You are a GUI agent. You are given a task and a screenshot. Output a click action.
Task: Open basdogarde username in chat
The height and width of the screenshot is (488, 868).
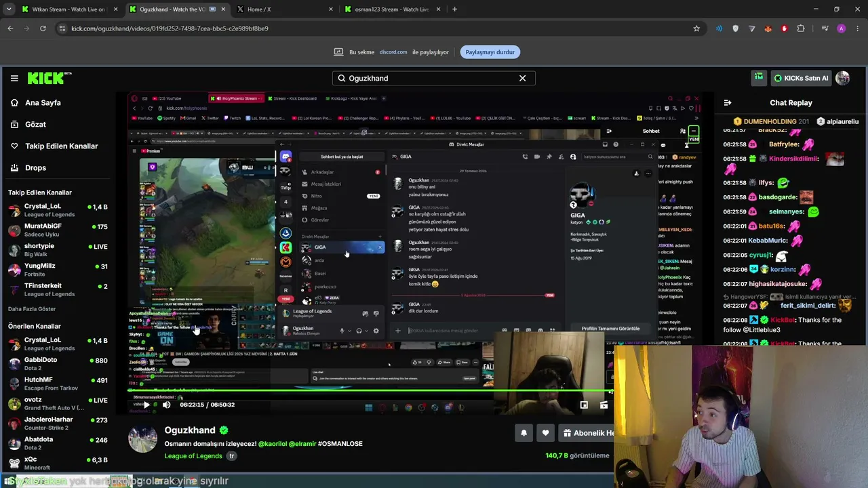(778, 197)
